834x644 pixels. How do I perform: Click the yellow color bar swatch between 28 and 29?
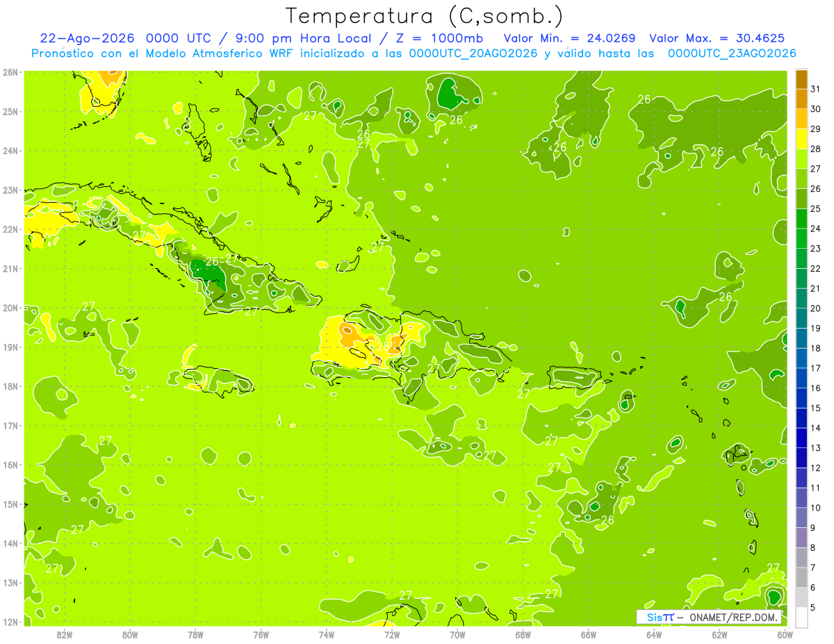click(x=801, y=139)
